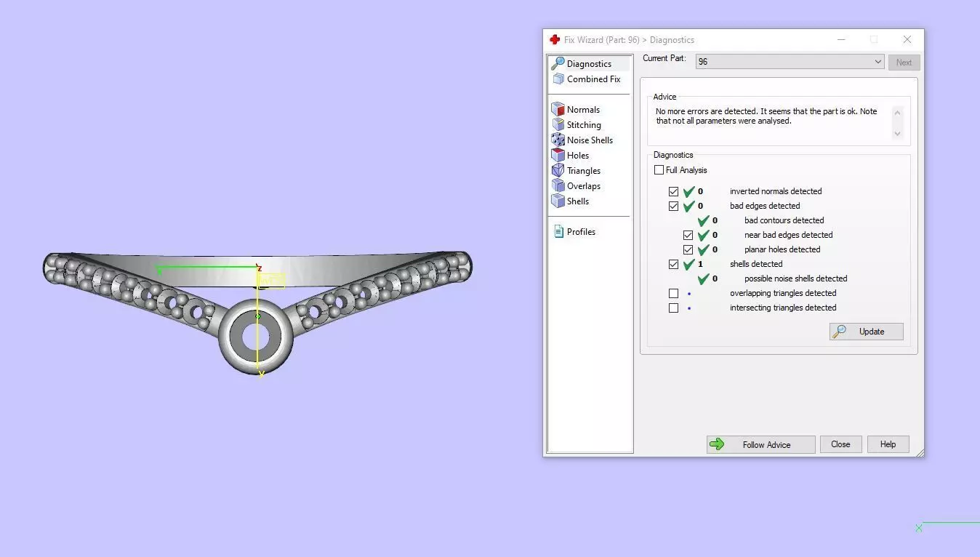The height and width of the screenshot is (557, 980).
Task: Click green checkmark beside possible noise shells
Action: point(704,278)
